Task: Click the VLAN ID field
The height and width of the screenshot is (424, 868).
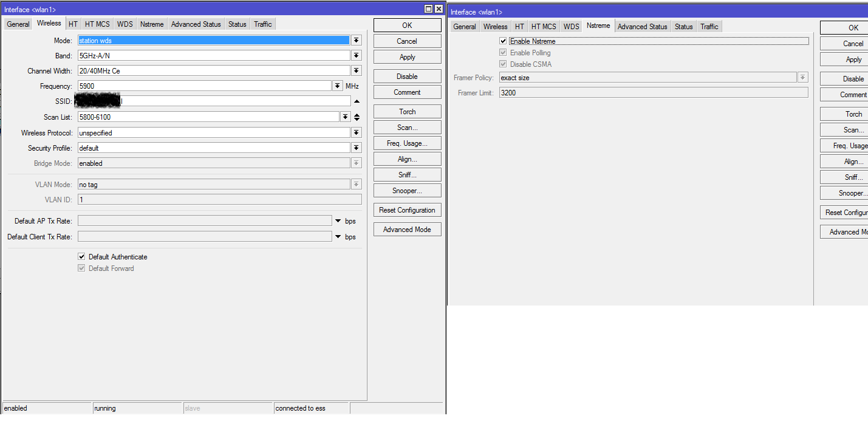Action: (220, 200)
